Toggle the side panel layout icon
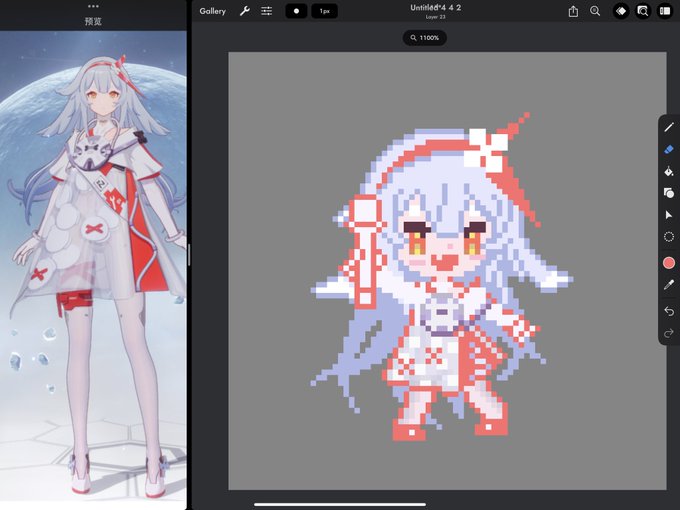Screen dimensions: 680x510 pos(665,11)
